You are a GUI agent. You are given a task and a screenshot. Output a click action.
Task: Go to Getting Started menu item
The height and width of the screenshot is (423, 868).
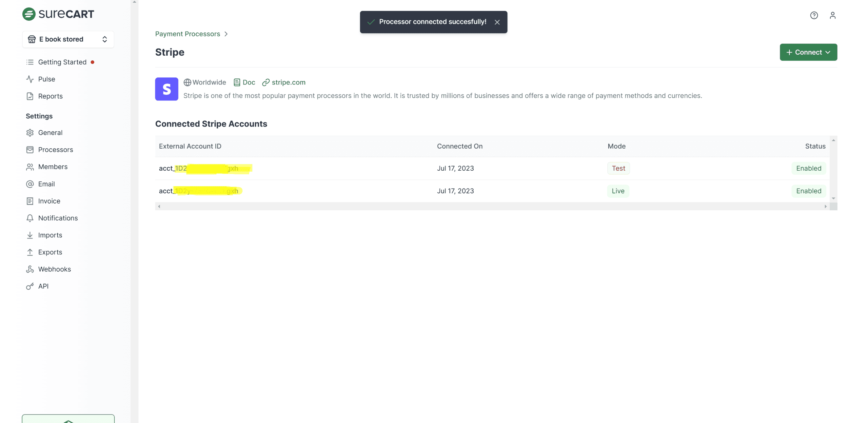point(62,62)
